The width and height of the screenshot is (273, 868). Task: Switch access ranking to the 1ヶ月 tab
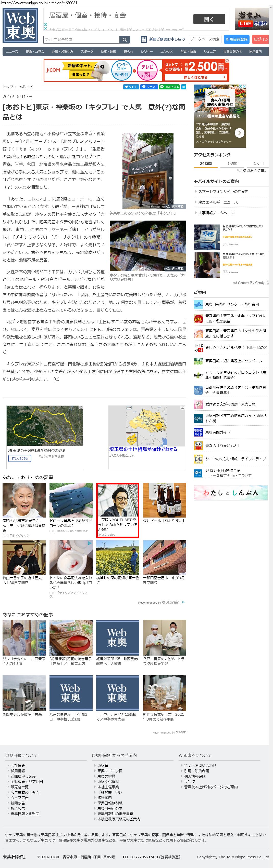click(259, 164)
